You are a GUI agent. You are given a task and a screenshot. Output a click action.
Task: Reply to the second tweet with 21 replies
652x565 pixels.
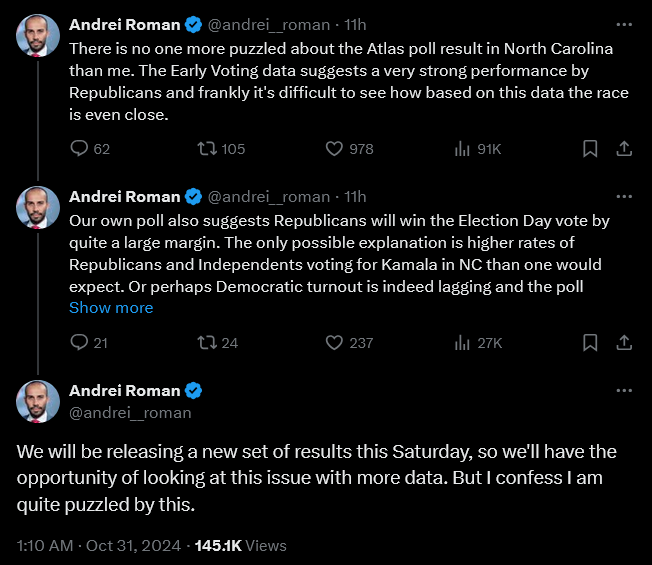click(x=80, y=342)
